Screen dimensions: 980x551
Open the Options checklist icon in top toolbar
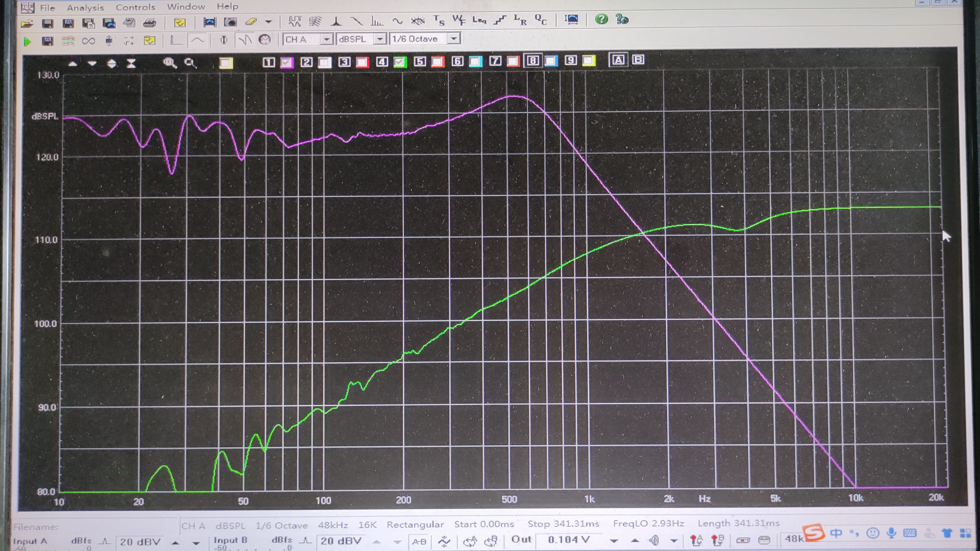(x=180, y=23)
